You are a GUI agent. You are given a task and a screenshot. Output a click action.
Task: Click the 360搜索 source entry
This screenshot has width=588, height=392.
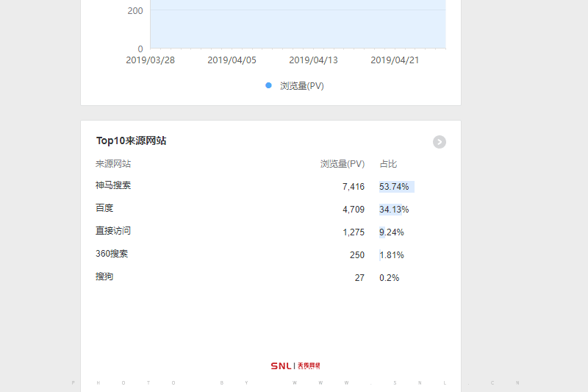(112, 254)
